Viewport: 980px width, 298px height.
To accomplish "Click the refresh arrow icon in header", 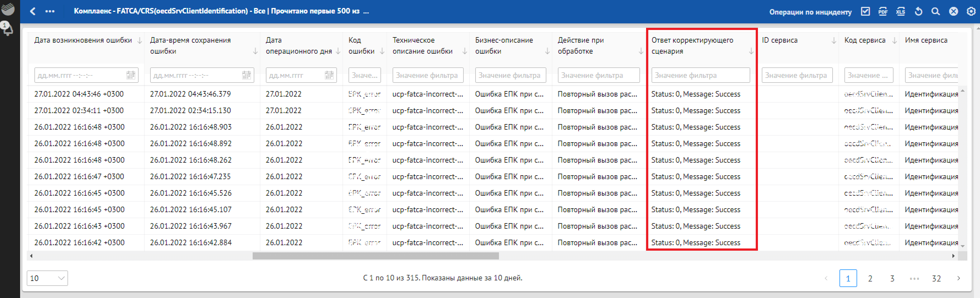I will click(x=918, y=11).
